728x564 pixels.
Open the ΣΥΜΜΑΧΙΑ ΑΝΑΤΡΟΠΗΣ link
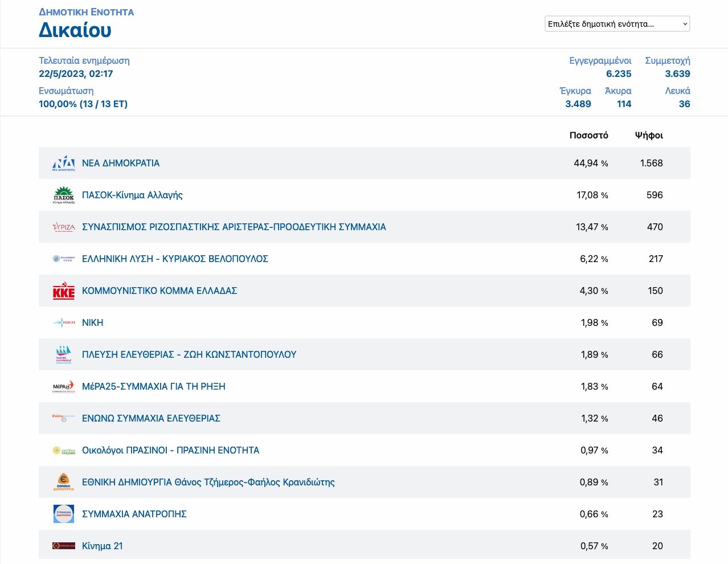[x=134, y=514]
